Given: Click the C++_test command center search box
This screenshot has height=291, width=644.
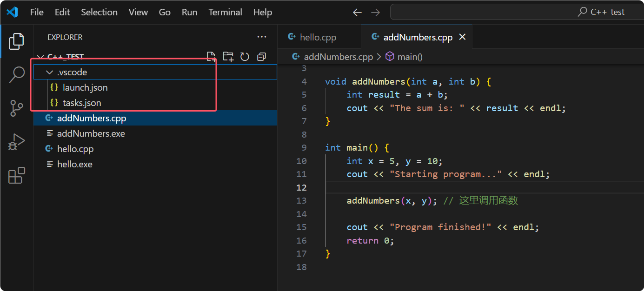Looking at the screenshot, I should click(x=517, y=12).
